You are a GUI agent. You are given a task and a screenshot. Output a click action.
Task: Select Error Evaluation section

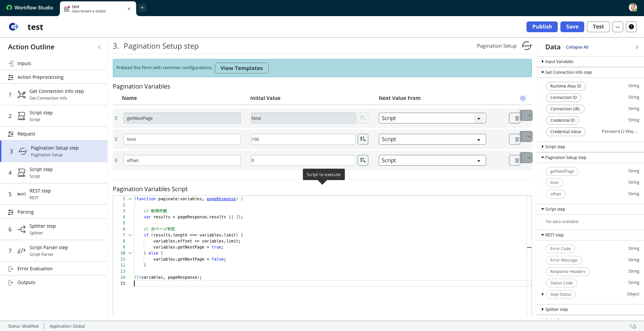[x=54, y=269]
